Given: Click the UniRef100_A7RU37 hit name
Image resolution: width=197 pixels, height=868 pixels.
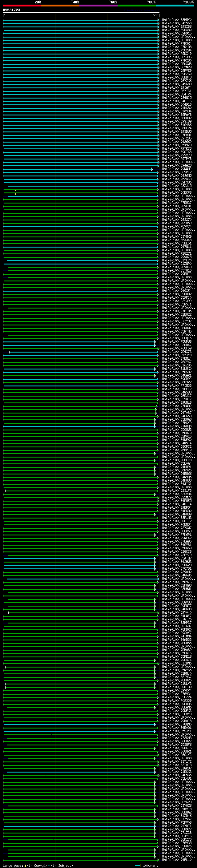Looking at the screenshot, I should point(177,203).
